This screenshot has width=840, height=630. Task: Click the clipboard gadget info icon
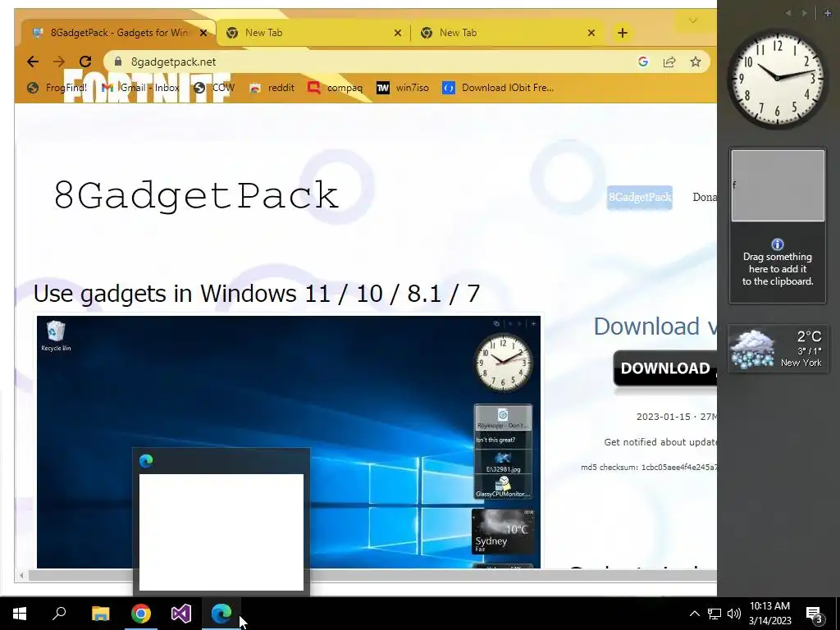point(778,244)
